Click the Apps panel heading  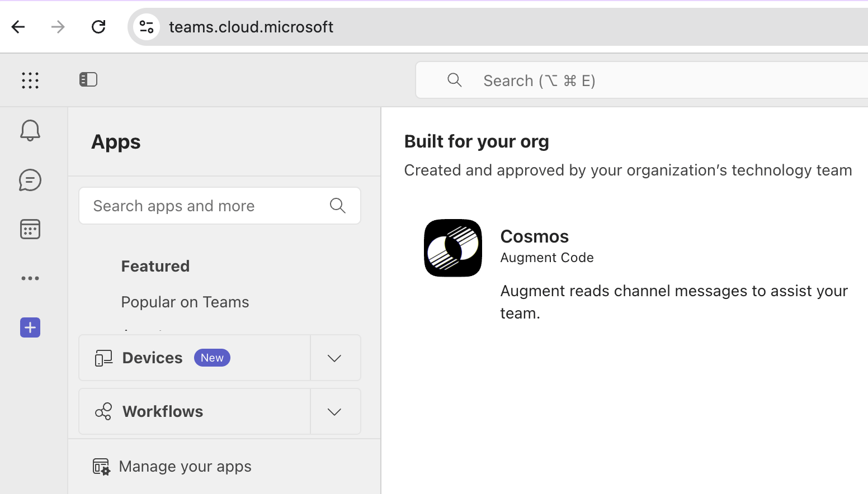[x=116, y=142]
